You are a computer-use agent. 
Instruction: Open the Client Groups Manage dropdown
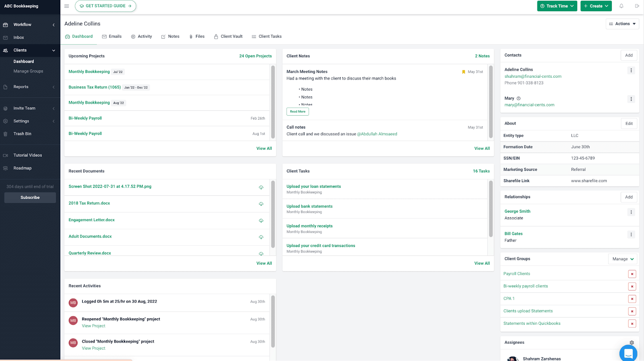[x=623, y=259]
